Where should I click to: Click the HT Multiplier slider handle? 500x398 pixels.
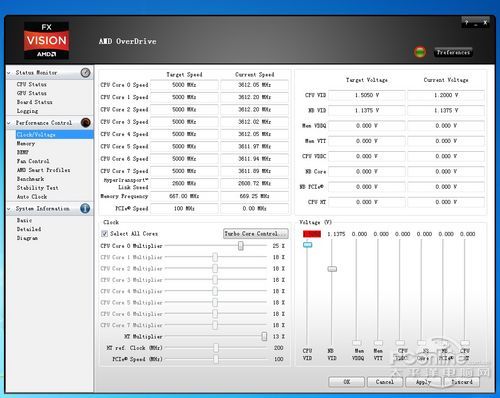(264, 336)
